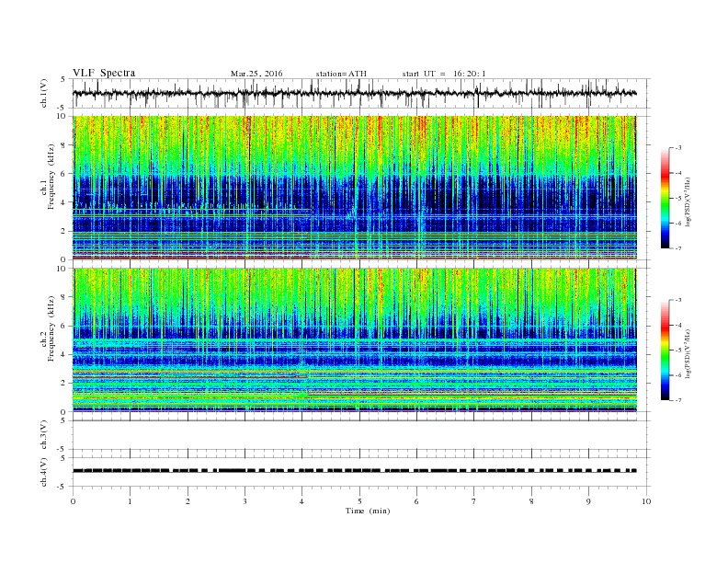Click the ch.1 frequency tick "2"
Screen dimensions: 728x563
pyautogui.click(x=64, y=231)
